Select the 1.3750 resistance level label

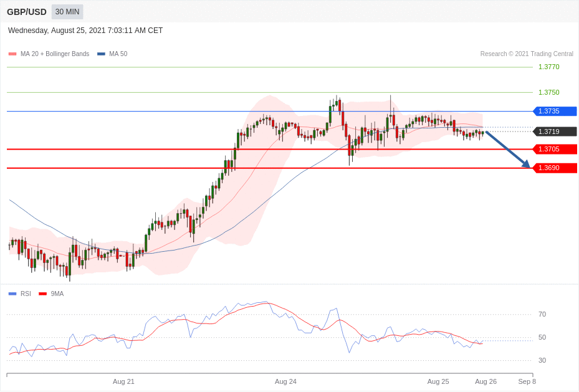548,92
